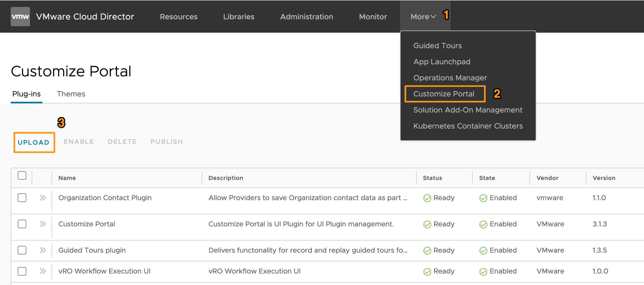Image resolution: width=644 pixels, height=285 pixels.
Task: Click the 'Guided Tours plugin' name cell
Action: [x=92, y=250]
